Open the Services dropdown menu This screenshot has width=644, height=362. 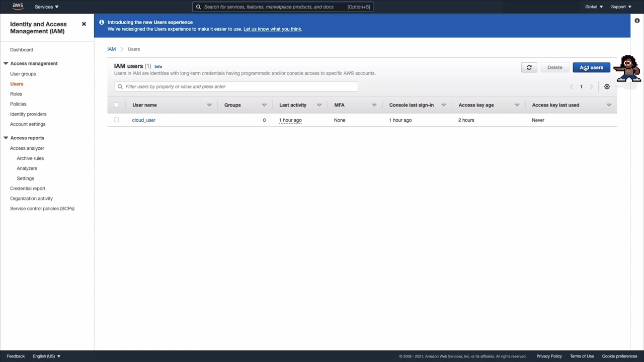[47, 7]
